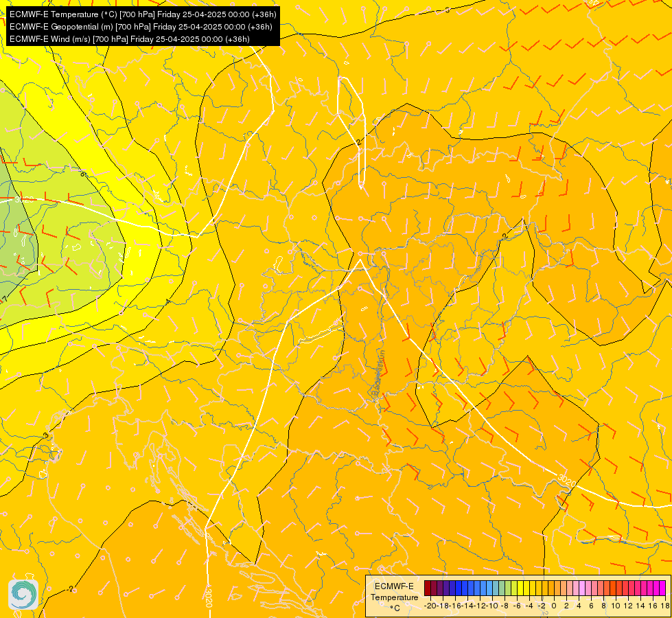Select the ECMWF-E Temperature 700 hPa title line
This screenshot has width=672, height=618.
(x=143, y=14)
